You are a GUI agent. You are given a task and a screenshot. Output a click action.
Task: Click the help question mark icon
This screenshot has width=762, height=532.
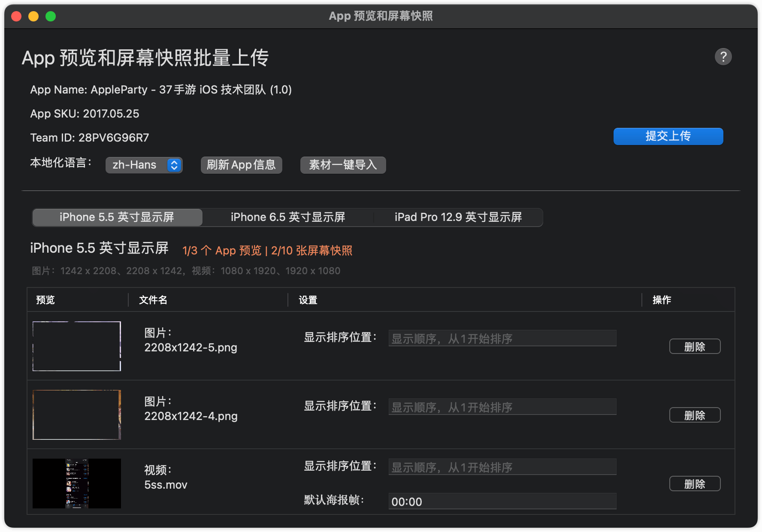[x=723, y=56]
